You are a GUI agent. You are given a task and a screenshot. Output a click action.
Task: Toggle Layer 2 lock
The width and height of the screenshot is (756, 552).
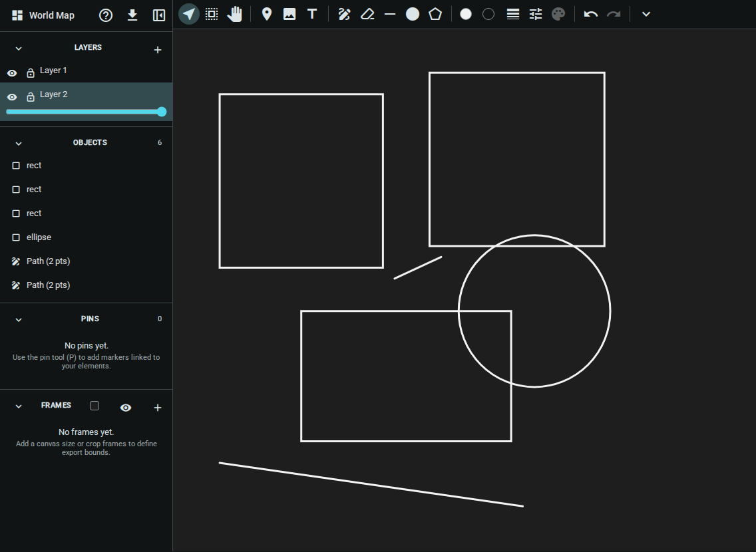point(31,96)
